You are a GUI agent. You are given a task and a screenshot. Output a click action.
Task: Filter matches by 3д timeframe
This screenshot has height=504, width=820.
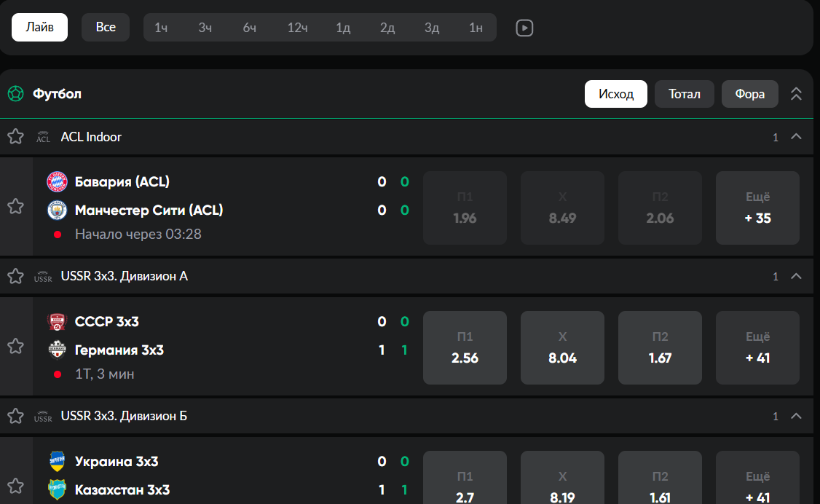pos(432,28)
